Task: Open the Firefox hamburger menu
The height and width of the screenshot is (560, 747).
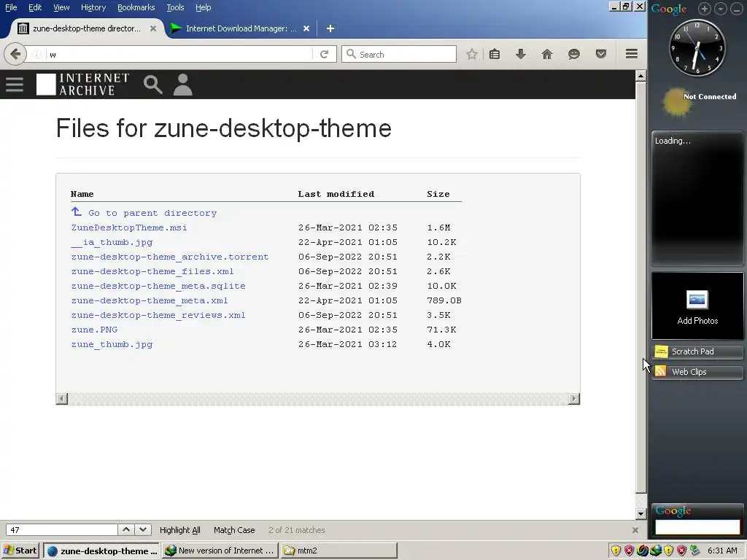Action: (x=632, y=54)
